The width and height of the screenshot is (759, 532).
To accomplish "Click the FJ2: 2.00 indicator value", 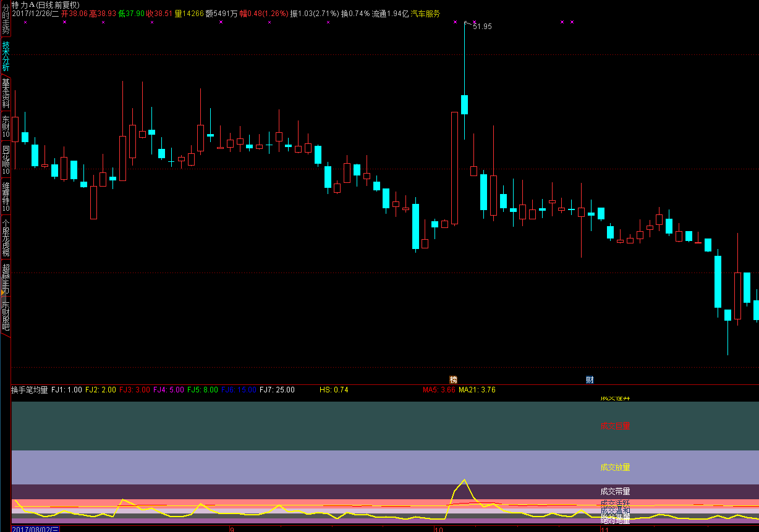I will tap(100, 390).
